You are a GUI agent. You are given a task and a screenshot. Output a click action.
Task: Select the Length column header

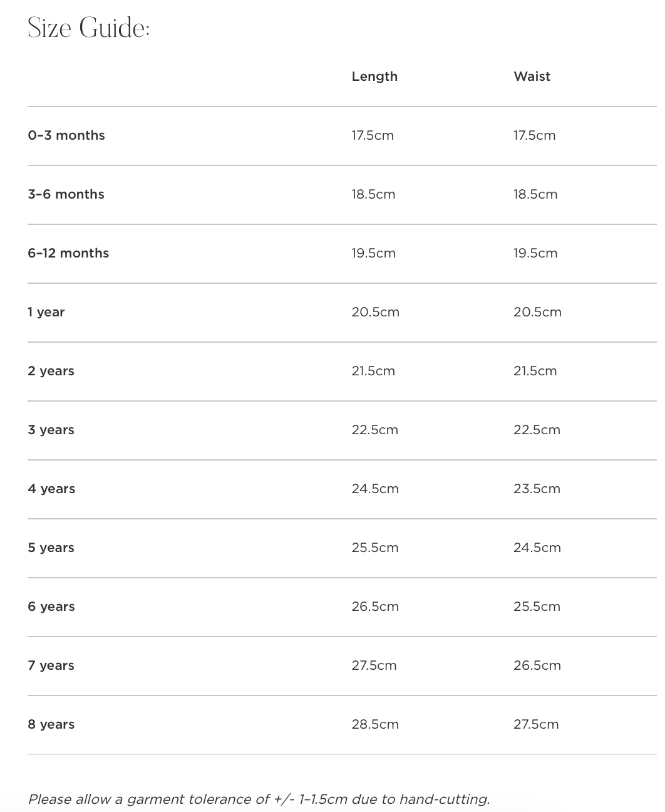pyautogui.click(x=374, y=76)
